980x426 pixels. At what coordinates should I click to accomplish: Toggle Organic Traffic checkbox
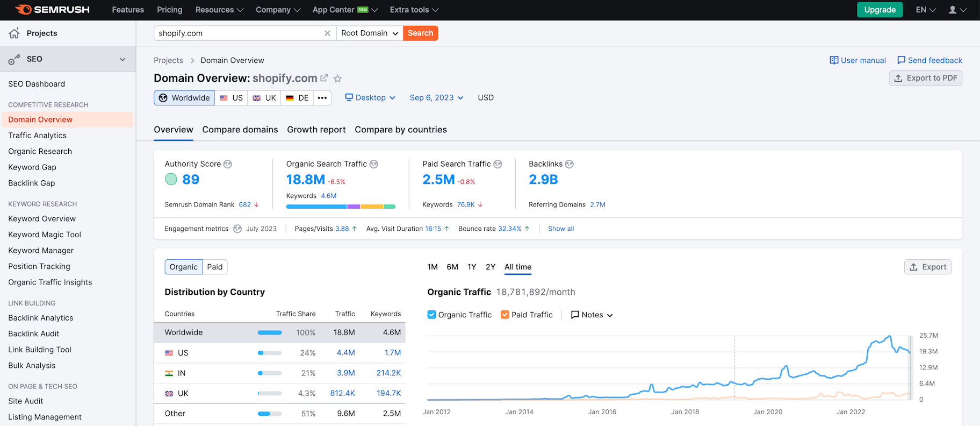pyautogui.click(x=432, y=315)
